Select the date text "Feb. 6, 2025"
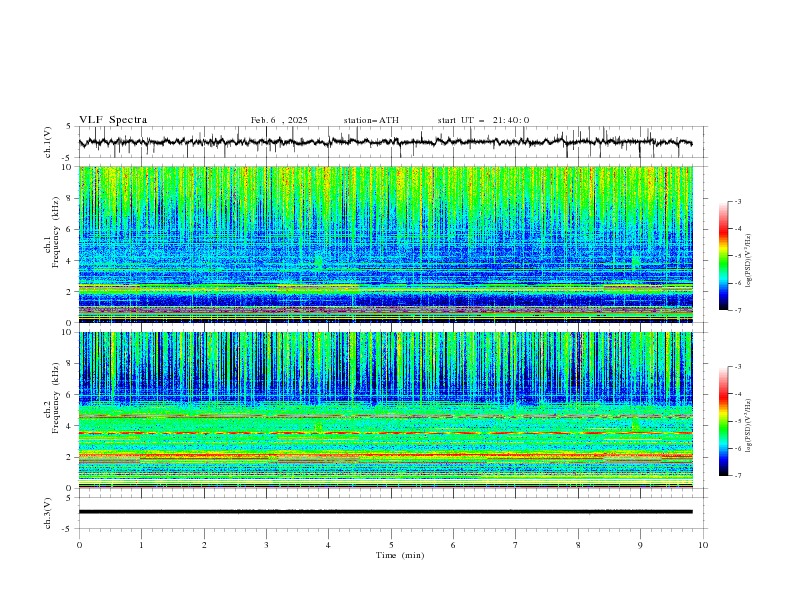792x612 pixels. [x=279, y=120]
